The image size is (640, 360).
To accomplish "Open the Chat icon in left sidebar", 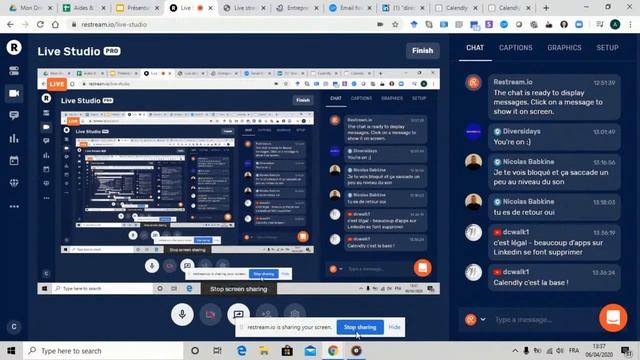I will click(x=14, y=116).
